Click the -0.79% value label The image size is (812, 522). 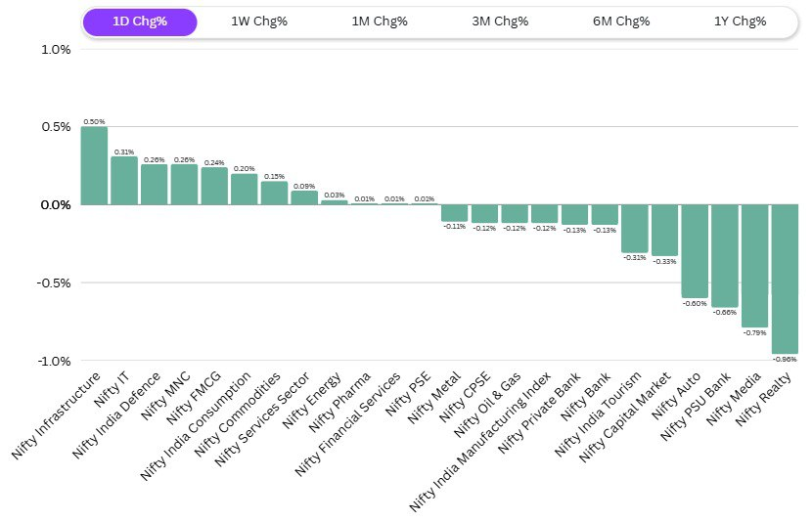754,332
